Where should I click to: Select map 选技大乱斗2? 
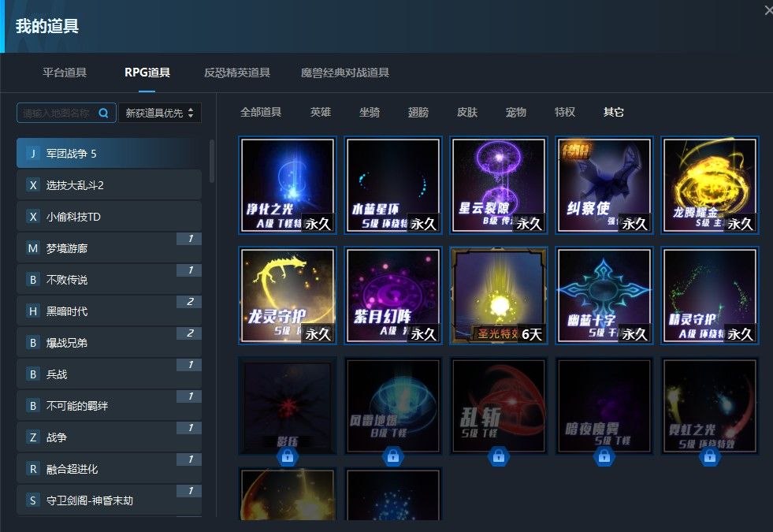click(109, 185)
